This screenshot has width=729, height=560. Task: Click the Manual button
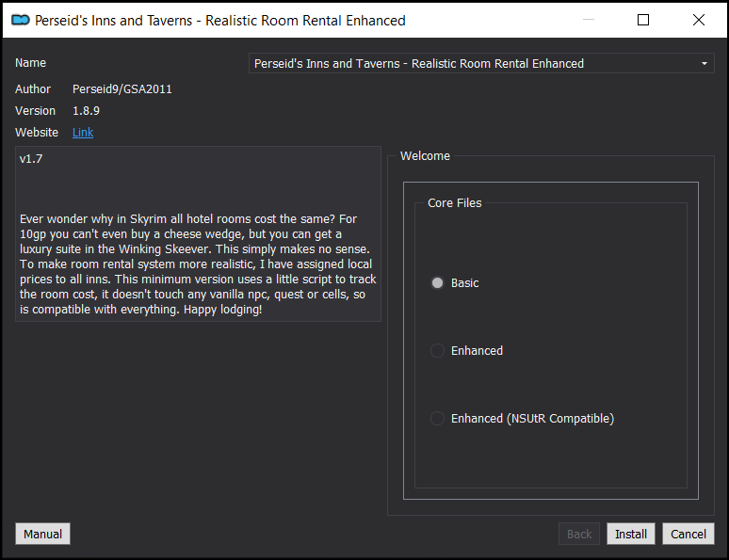pyautogui.click(x=42, y=534)
